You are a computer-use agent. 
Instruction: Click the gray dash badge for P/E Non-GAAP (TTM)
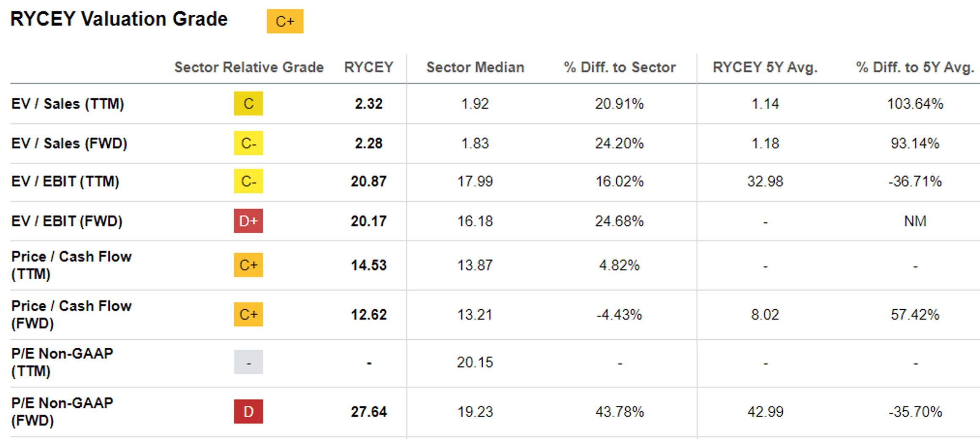click(x=248, y=362)
